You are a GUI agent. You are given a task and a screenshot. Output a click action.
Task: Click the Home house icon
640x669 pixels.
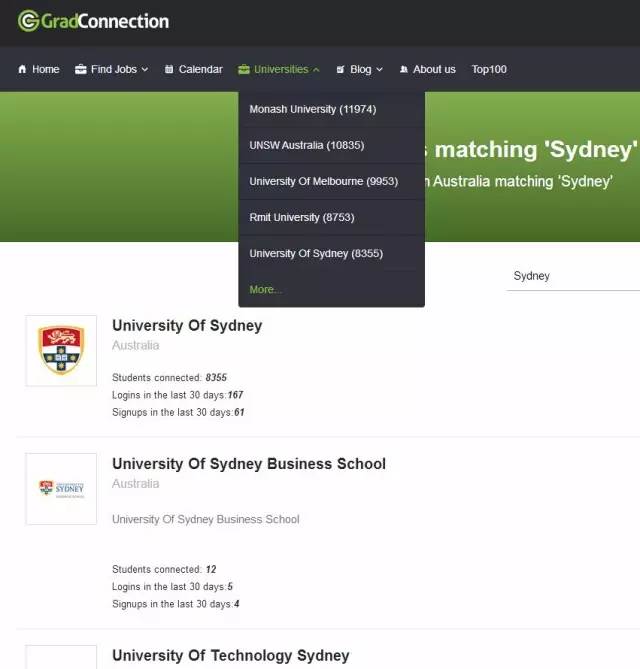[22, 69]
